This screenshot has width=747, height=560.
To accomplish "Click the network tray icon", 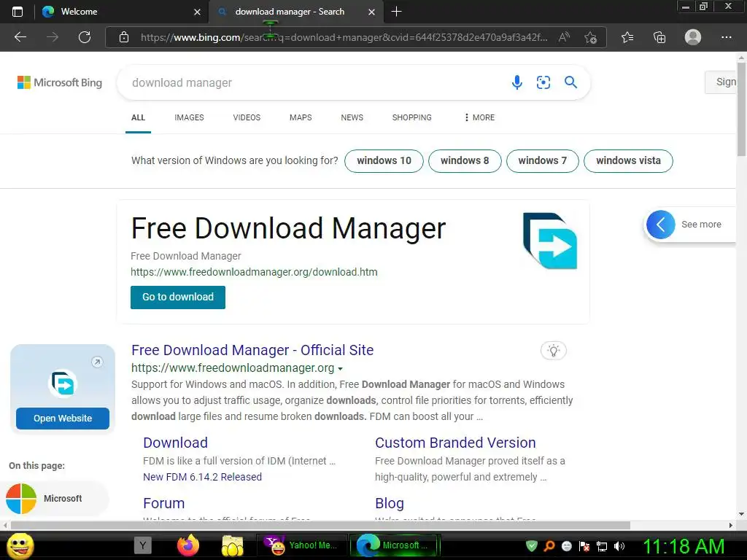I will click(x=602, y=546).
